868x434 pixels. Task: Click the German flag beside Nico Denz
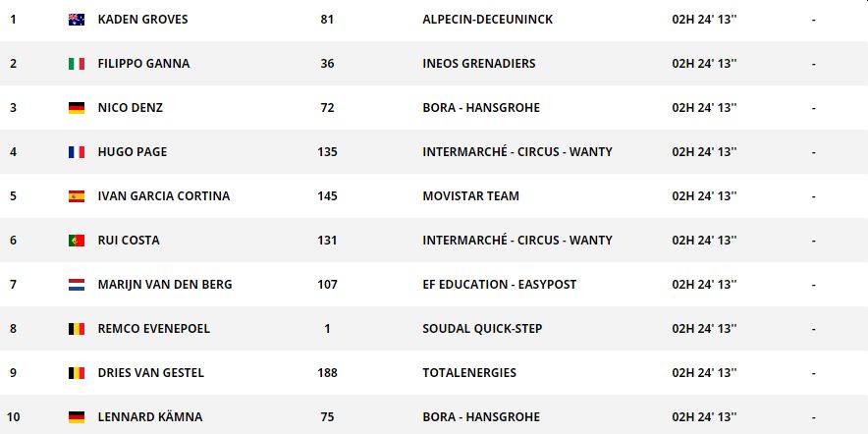[76, 108]
